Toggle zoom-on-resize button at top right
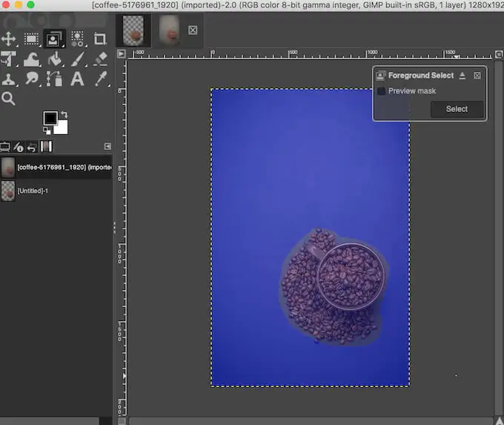The height and width of the screenshot is (425, 504). (499, 55)
